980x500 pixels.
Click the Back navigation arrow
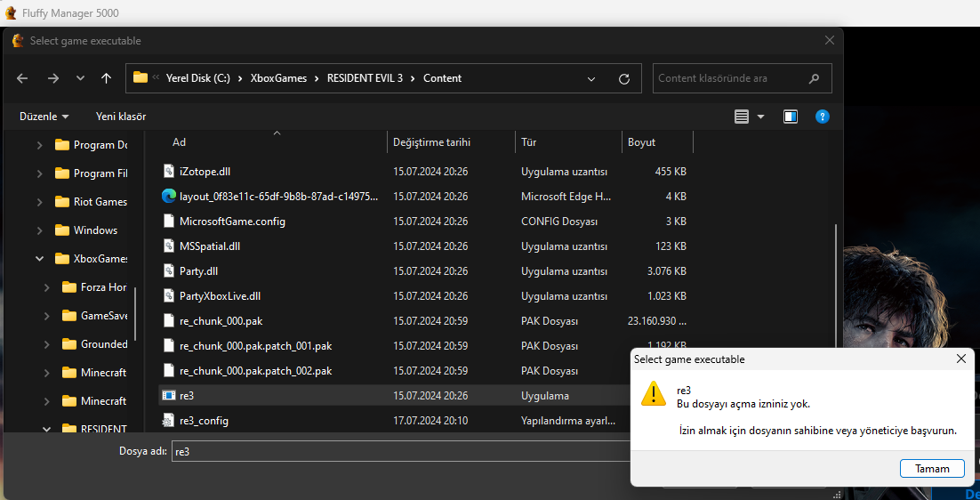(x=22, y=78)
